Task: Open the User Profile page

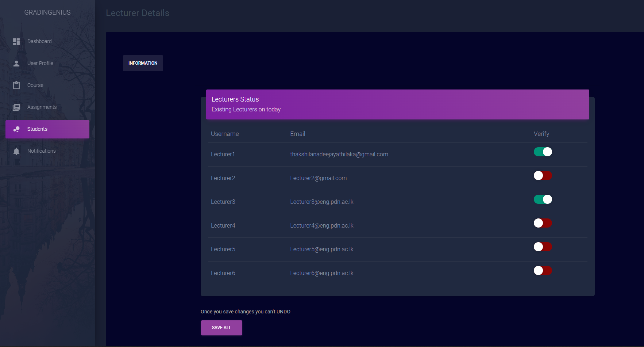Action: point(47,64)
